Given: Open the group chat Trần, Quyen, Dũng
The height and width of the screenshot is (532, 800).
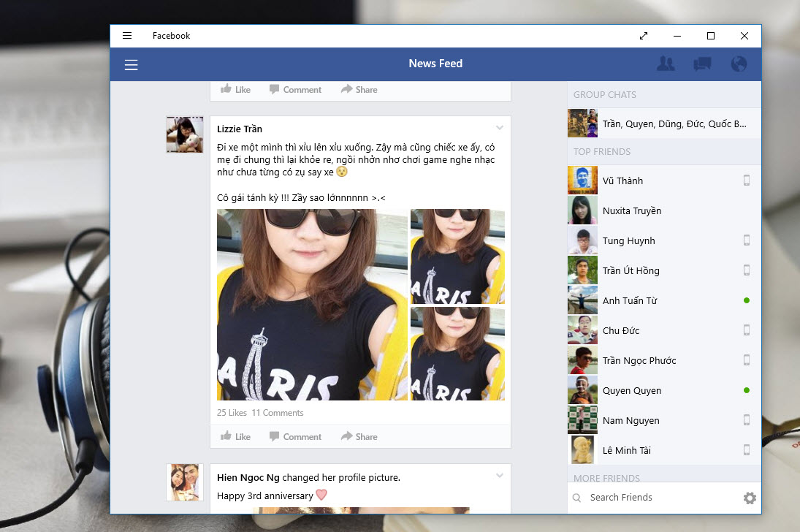Looking at the screenshot, I should (674, 123).
